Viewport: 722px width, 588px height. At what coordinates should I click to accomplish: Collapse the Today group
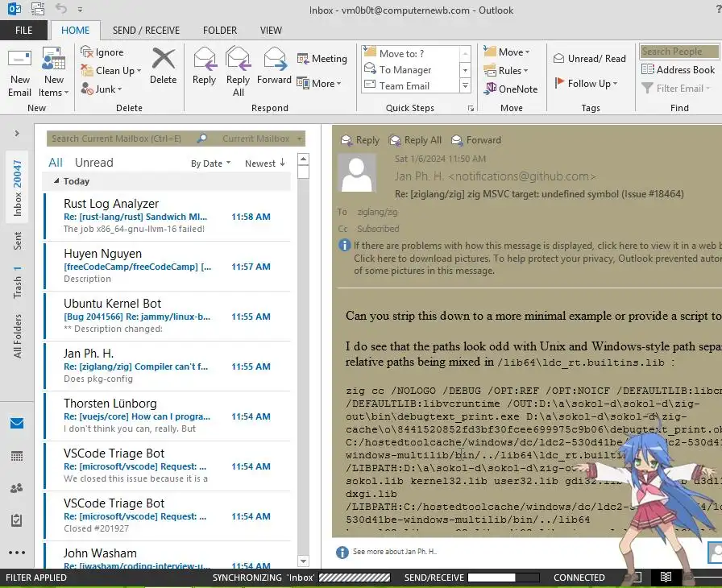pyautogui.click(x=56, y=181)
